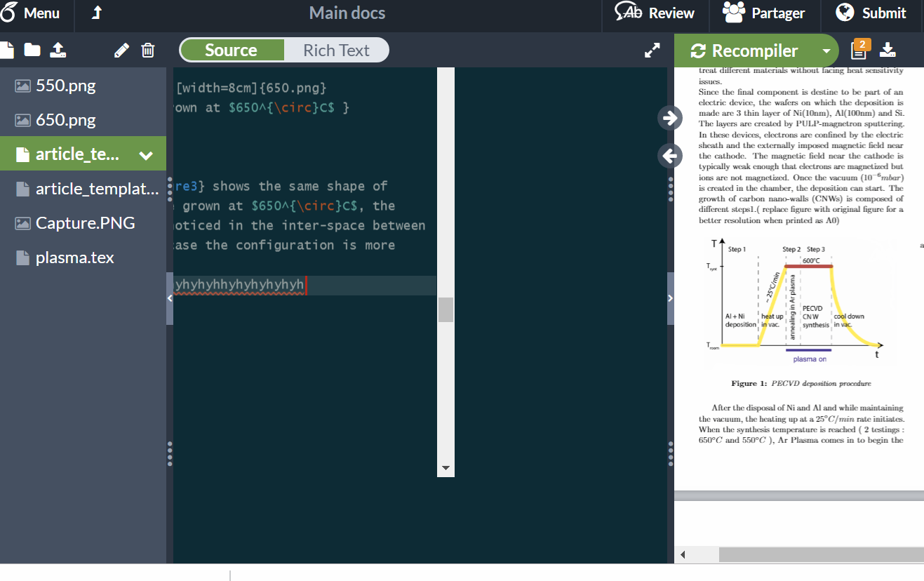Collapse file tree with left handle arrow
Viewport: 924px width, 581px height.
coord(169,298)
